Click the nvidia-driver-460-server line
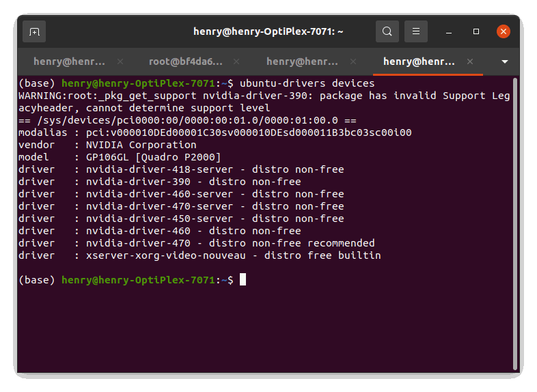Screen dimensions: 537x392 tap(181, 195)
